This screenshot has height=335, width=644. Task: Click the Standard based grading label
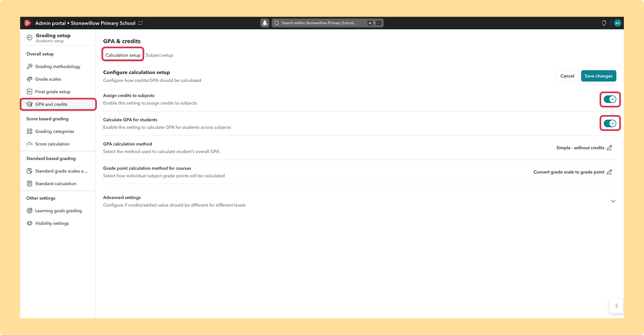click(51, 158)
